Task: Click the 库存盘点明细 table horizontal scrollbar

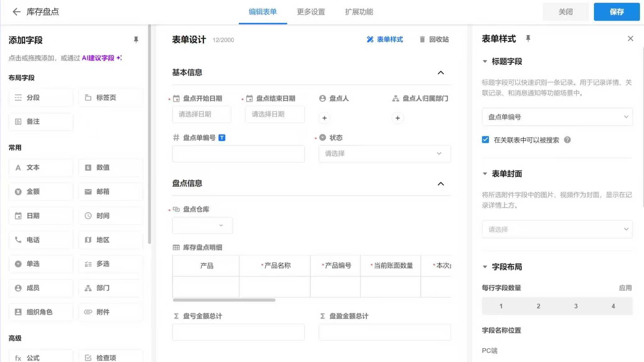Action: click(224, 300)
